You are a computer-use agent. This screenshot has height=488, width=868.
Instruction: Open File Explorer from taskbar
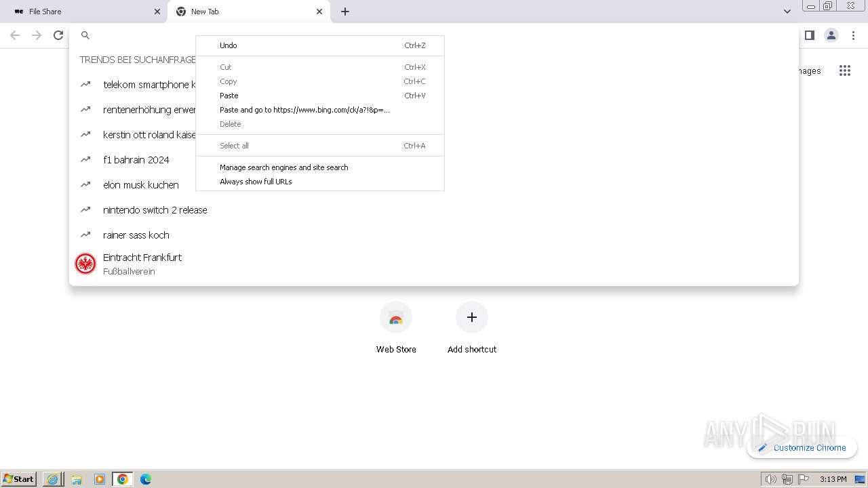pos(77,479)
